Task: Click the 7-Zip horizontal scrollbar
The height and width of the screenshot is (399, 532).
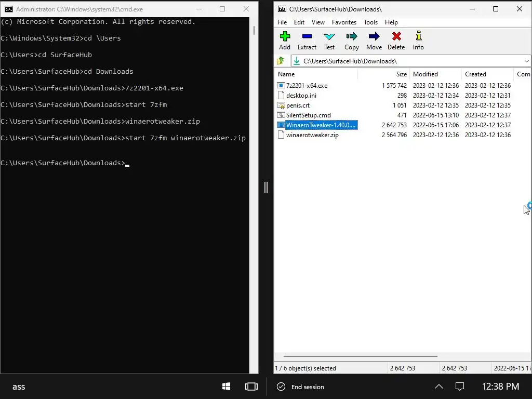Action: 361,356
